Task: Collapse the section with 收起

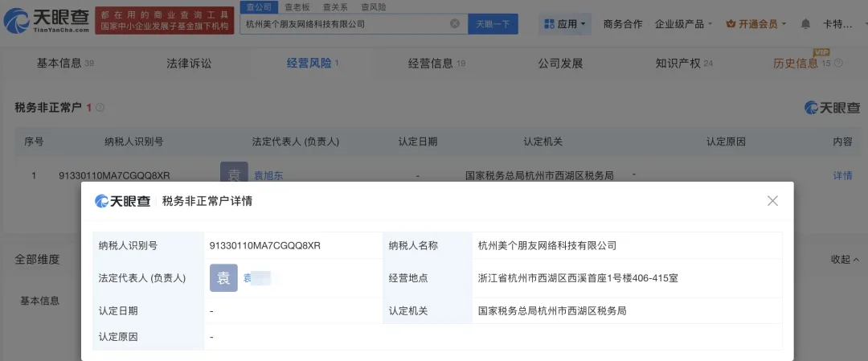Action: [845, 259]
